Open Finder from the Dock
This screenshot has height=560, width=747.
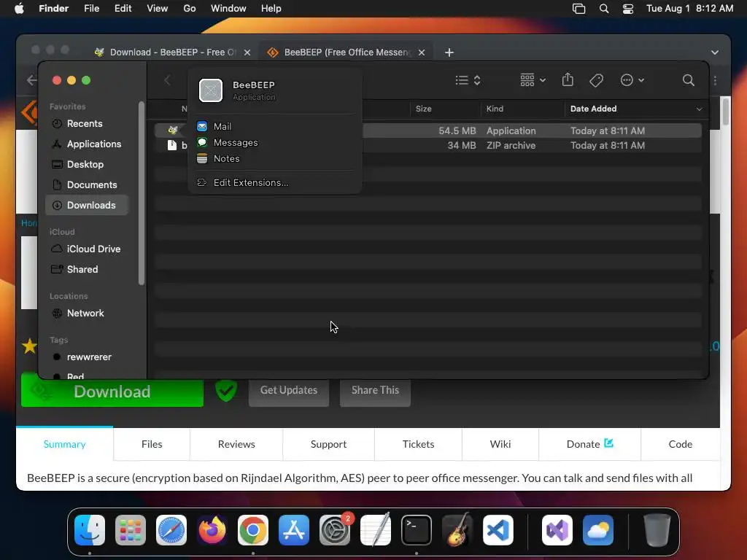[x=90, y=530]
